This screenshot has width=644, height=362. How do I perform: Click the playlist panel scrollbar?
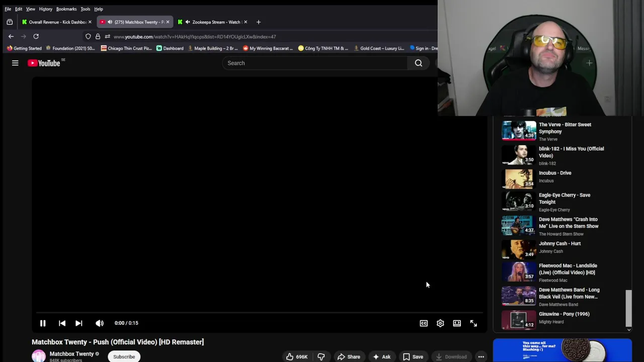coord(628,308)
